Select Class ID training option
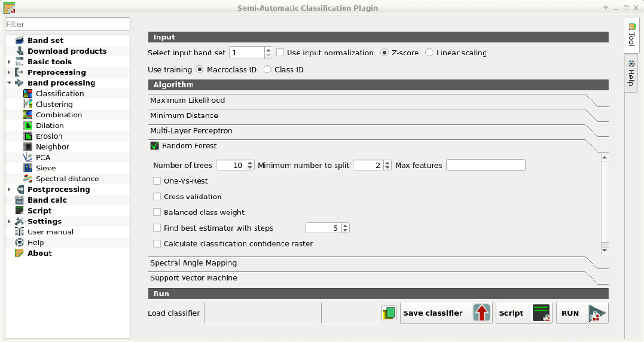 267,70
